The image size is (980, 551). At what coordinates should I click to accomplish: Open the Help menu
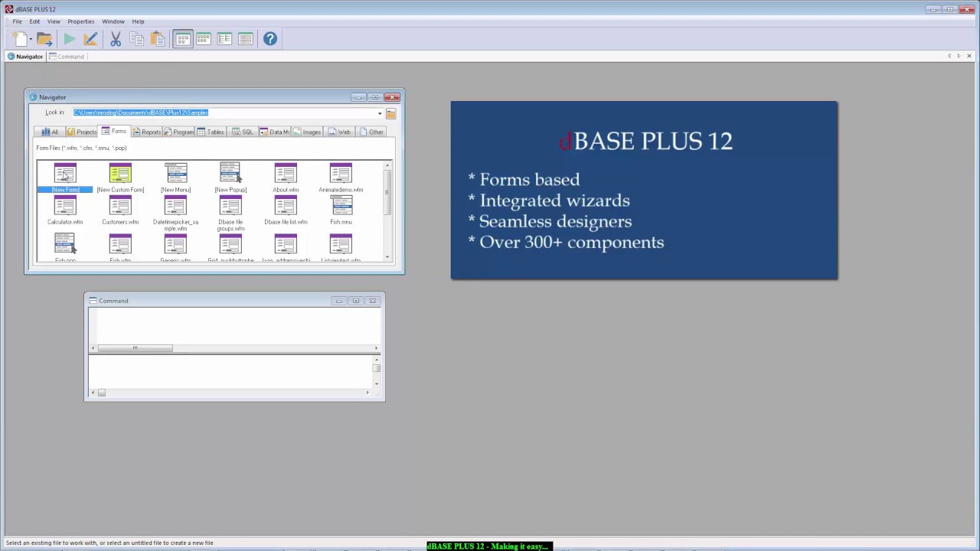[x=138, y=21]
